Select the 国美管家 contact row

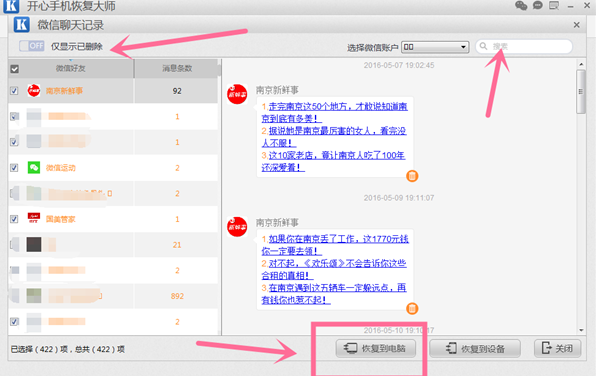(113, 219)
